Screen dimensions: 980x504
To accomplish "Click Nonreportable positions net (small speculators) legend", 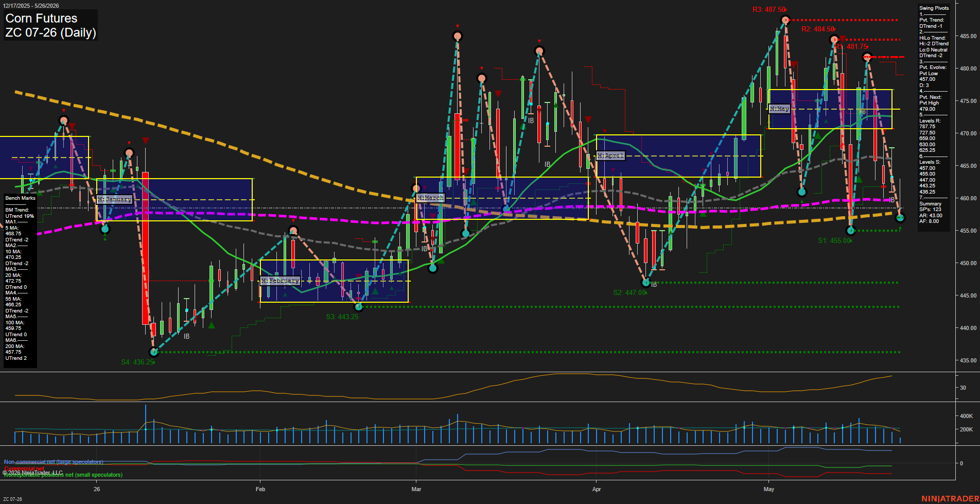I will 63,475.
